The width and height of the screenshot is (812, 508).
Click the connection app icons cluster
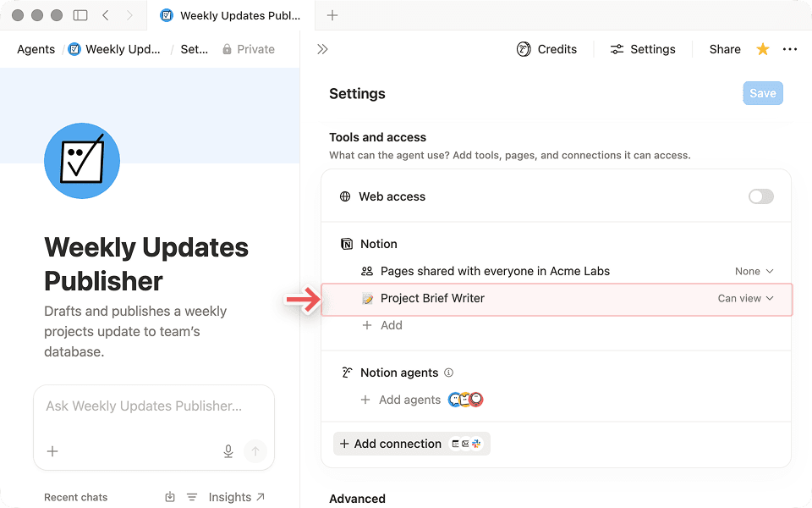click(x=466, y=444)
